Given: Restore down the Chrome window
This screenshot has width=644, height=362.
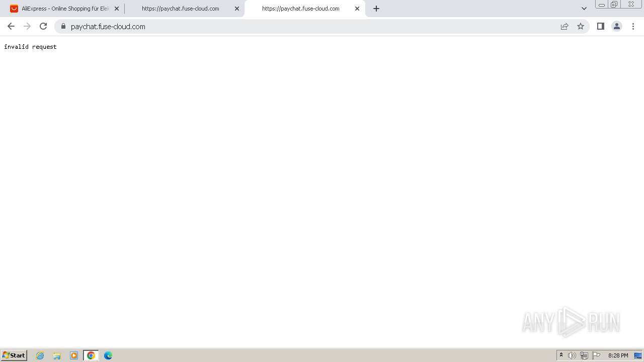Looking at the screenshot, I should 614,5.
